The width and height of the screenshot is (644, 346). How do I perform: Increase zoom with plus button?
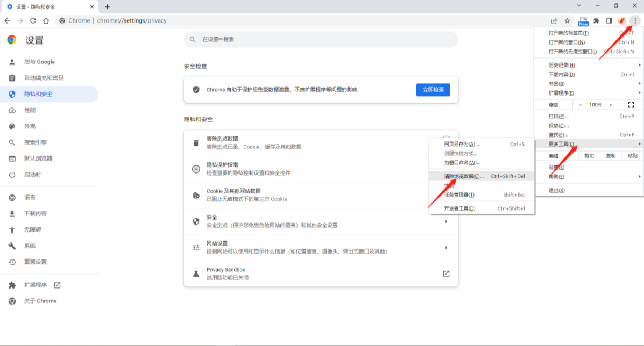point(611,105)
